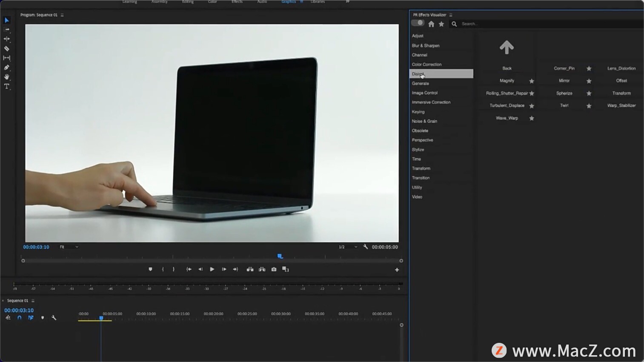The width and height of the screenshot is (644, 362).
Task: Toggle the PR Effects Visualizer switch
Action: tap(418, 23)
